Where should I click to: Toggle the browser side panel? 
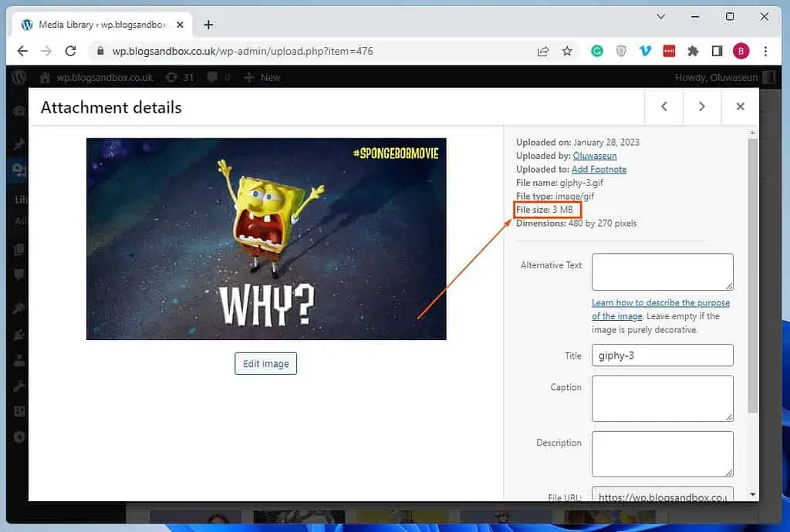717,51
